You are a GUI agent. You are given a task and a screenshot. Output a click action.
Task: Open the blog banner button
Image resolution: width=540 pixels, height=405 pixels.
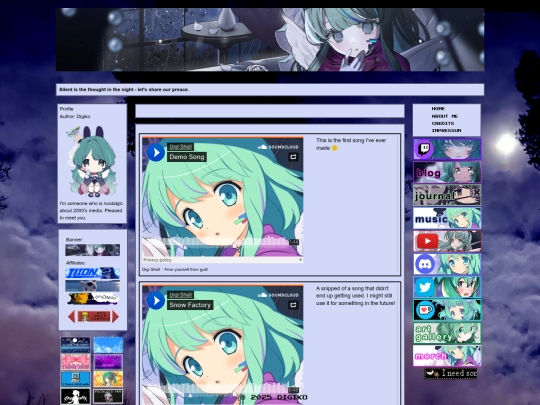tap(447, 172)
